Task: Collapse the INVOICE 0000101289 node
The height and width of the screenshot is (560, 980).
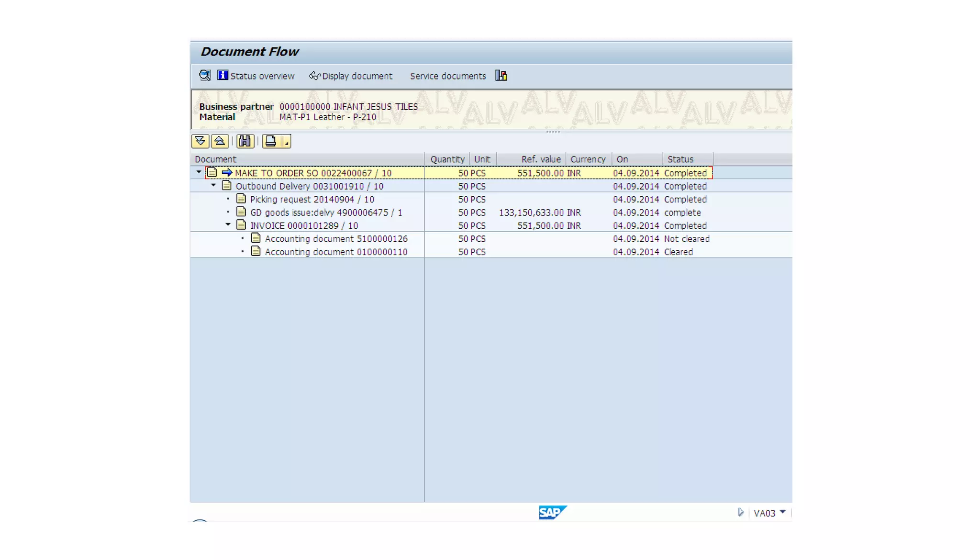Action: pyautogui.click(x=228, y=224)
